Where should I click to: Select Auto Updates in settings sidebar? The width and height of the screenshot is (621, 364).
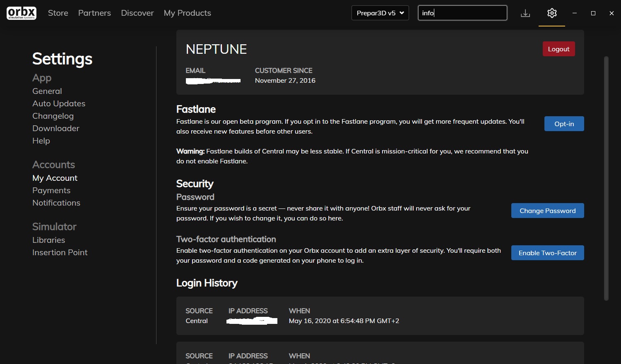click(x=59, y=103)
